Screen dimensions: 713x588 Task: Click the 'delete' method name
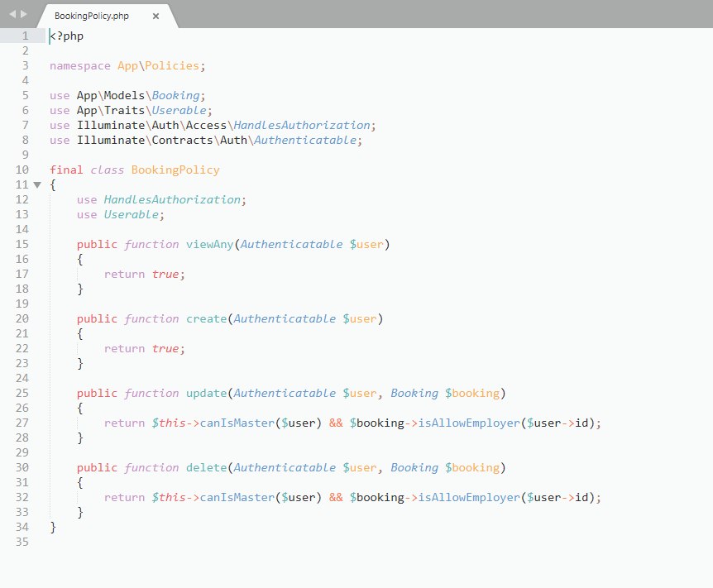click(207, 467)
